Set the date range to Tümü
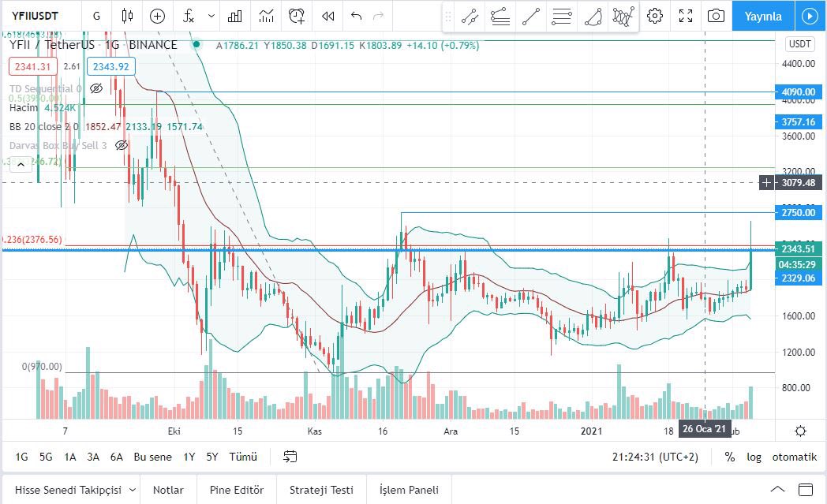 pos(243,457)
